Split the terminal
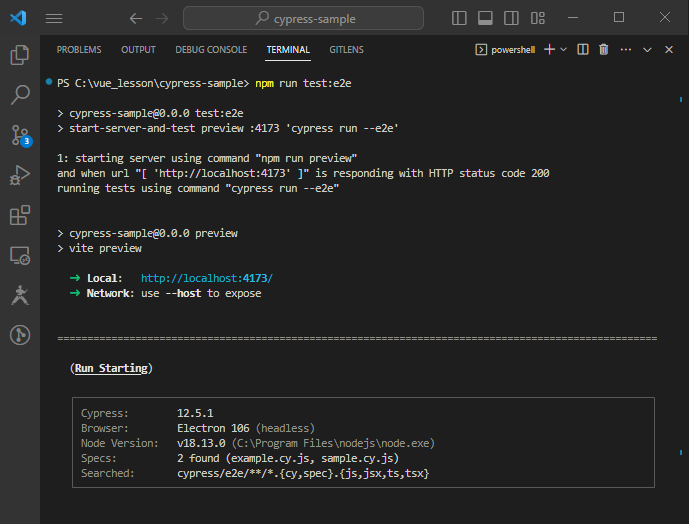Viewport: 689px width, 524px height. 583,50
